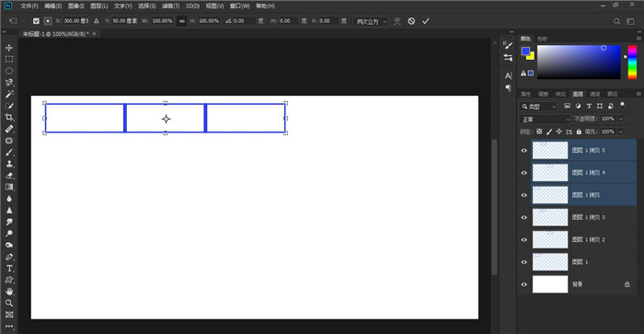Screen dimensions: 644x334
Task: Select the Zoom magnifier tool
Action: [x=9, y=303]
